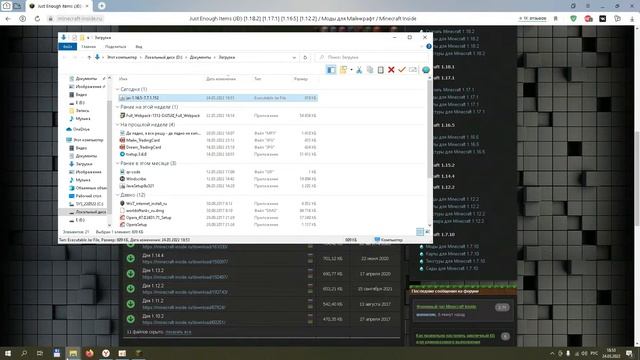
Task: Open the dropdown arrow beside organize icon
Action: (x=351, y=70)
